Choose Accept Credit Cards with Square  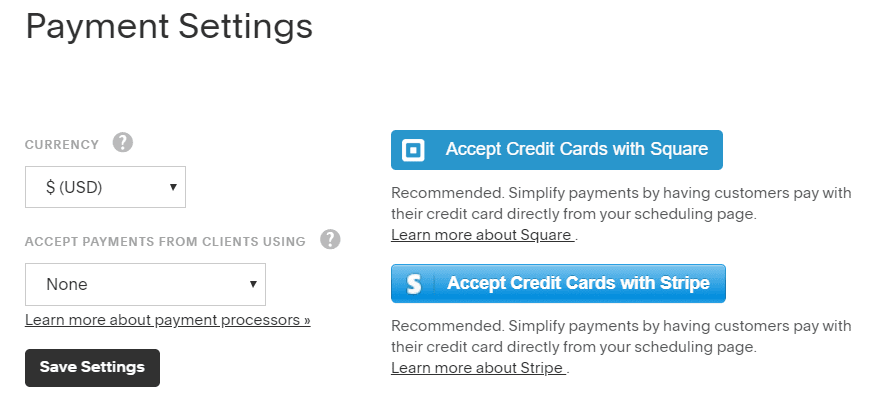click(x=557, y=150)
